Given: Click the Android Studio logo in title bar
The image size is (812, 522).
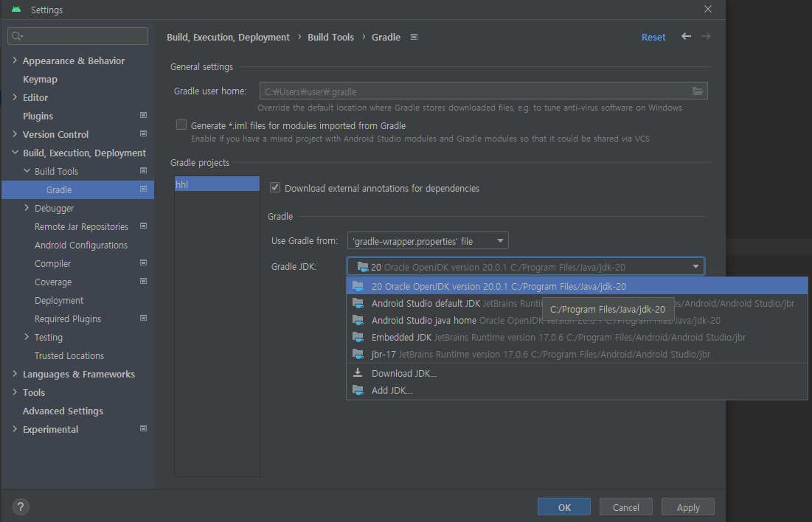Looking at the screenshot, I should (16, 10).
